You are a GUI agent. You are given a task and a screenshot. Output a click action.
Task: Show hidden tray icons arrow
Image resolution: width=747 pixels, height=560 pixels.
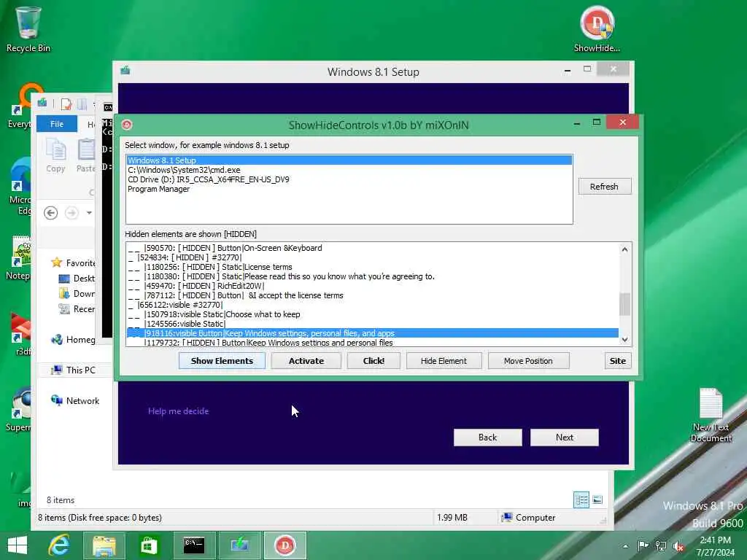click(625, 546)
